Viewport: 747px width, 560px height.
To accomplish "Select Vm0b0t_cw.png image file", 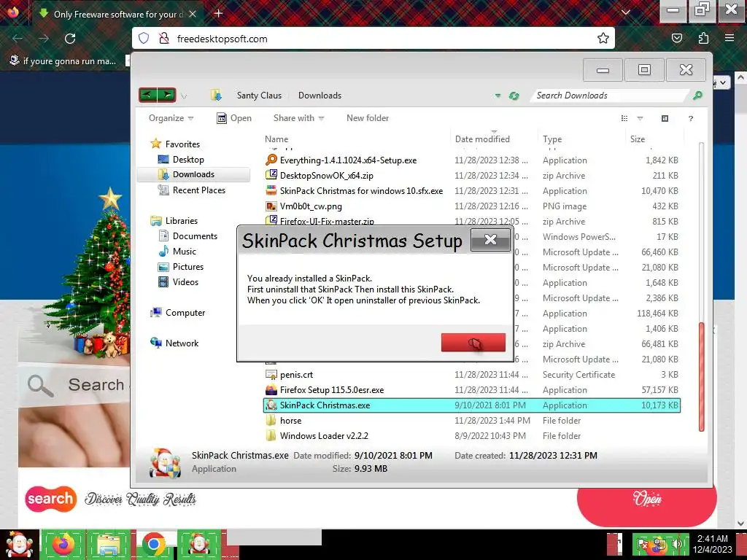I will [303, 206].
